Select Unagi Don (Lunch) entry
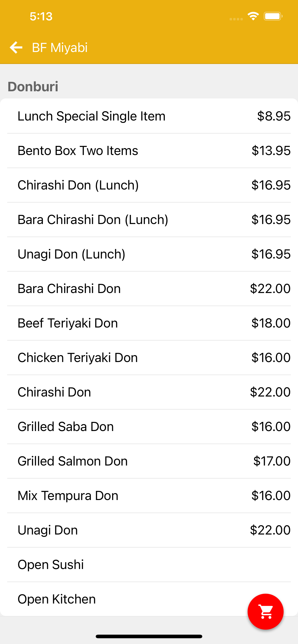Screen dimensions: 298x644 pos(71,254)
